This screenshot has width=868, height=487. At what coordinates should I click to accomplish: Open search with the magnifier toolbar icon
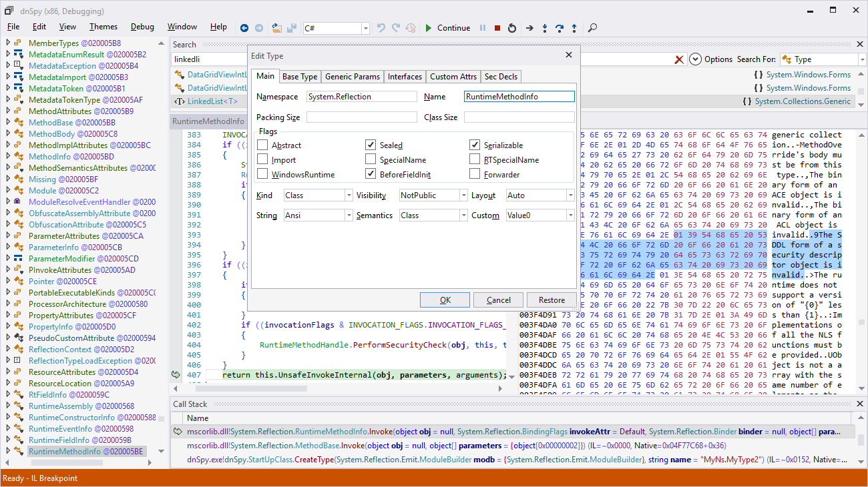pos(592,28)
